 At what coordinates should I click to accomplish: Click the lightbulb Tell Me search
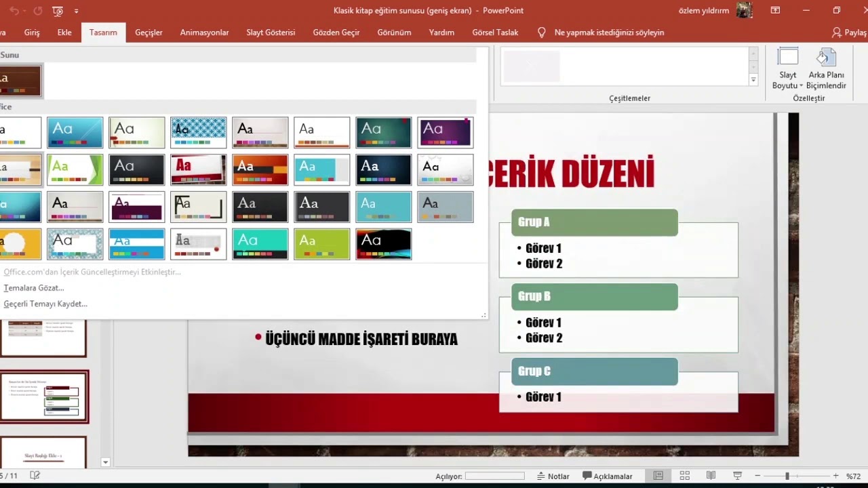point(541,33)
